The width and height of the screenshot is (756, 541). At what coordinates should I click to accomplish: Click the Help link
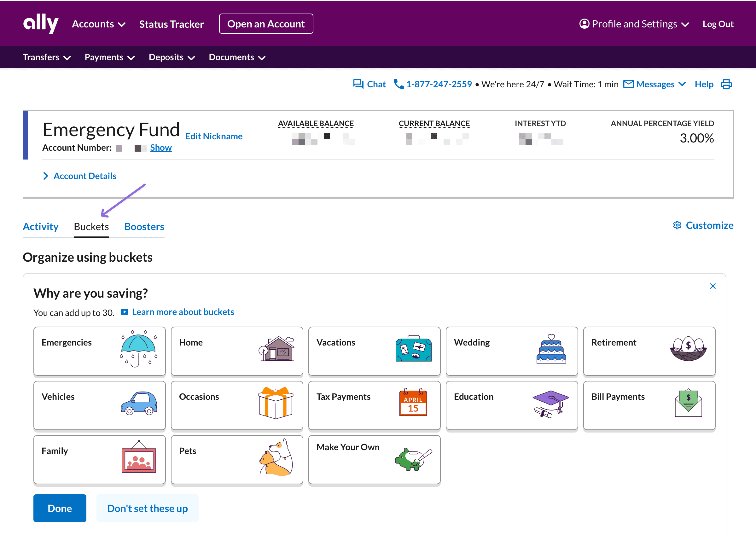click(x=704, y=84)
